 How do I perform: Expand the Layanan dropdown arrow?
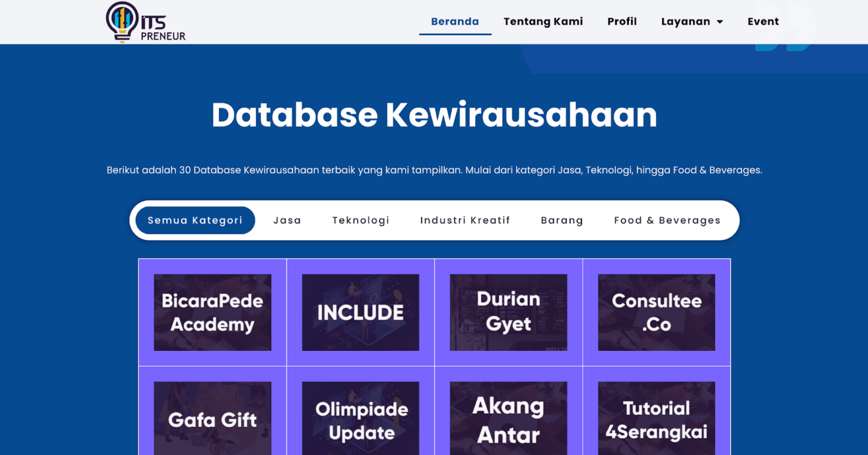click(720, 22)
